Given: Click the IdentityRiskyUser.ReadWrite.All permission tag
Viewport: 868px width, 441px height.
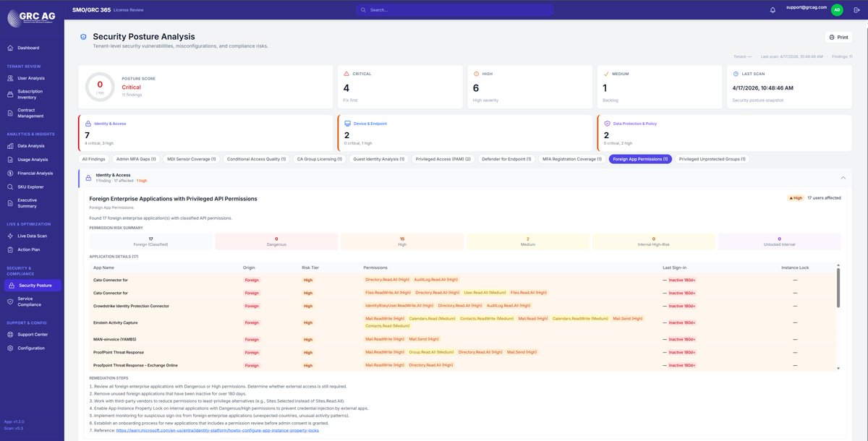Looking at the screenshot, I should coord(399,306).
